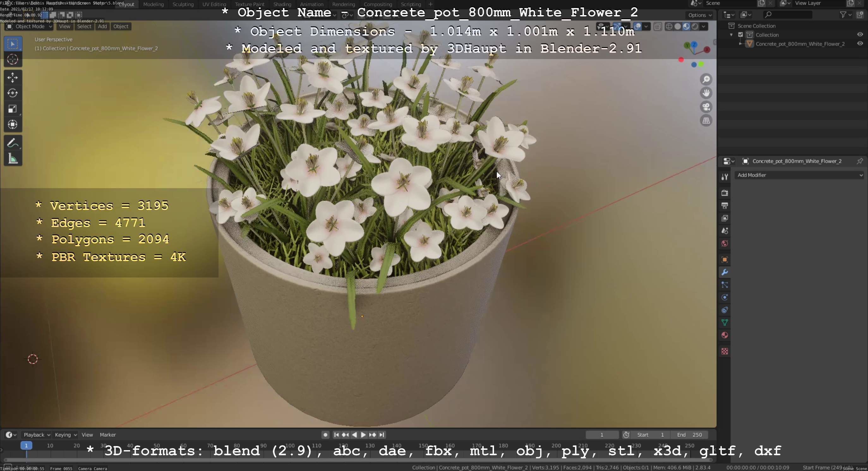
Task: Open the Playback dropdown menu
Action: [37, 435]
